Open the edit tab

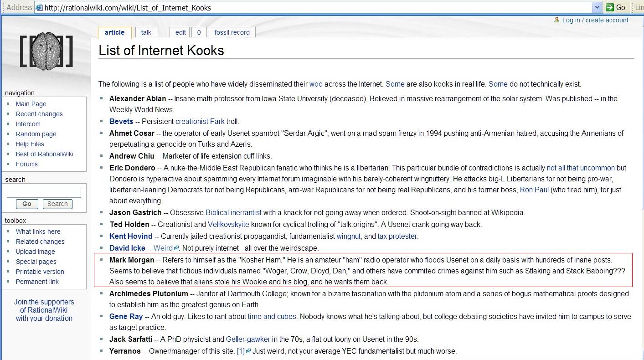click(x=181, y=32)
